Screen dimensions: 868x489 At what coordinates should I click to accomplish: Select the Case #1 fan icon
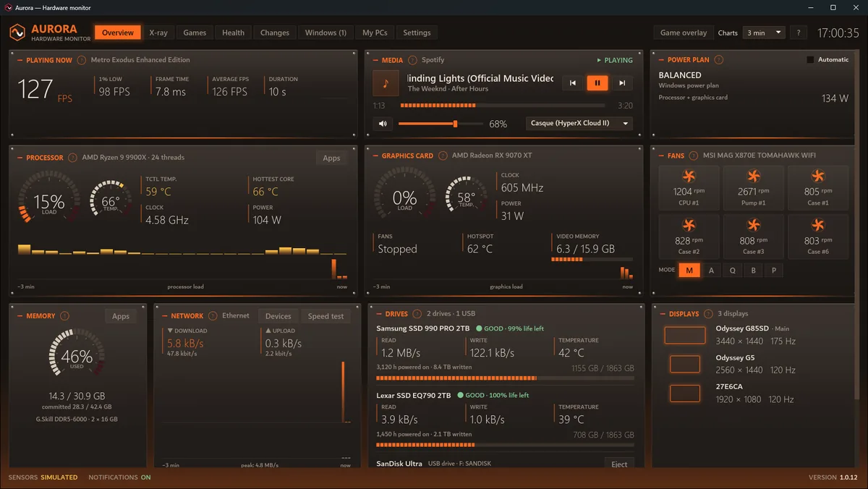coord(817,176)
